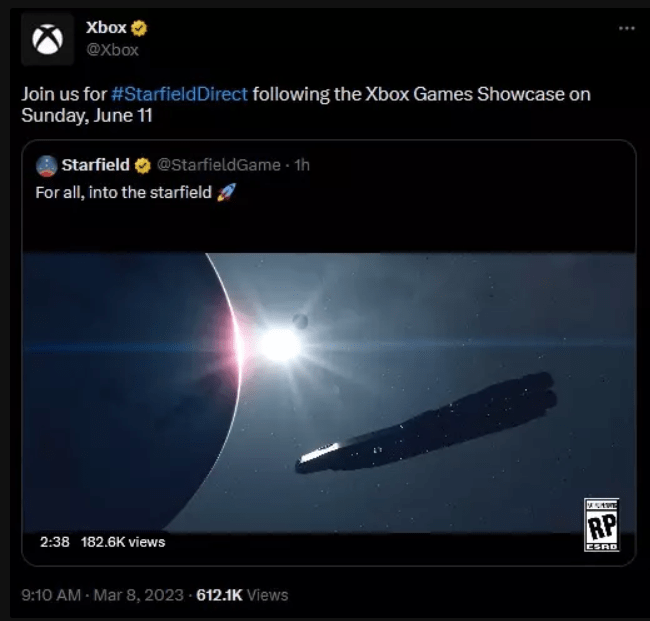Click the rocket emoji in quoted tweet

click(226, 192)
